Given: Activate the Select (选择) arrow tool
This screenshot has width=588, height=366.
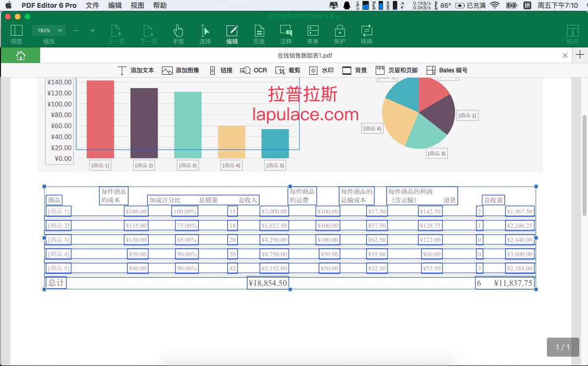Looking at the screenshot, I should [205, 34].
